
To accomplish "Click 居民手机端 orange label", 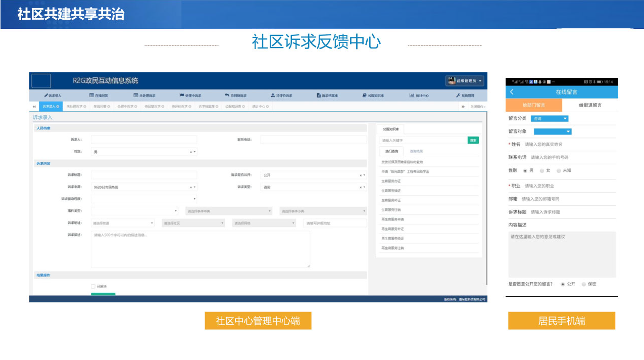I will (562, 321).
